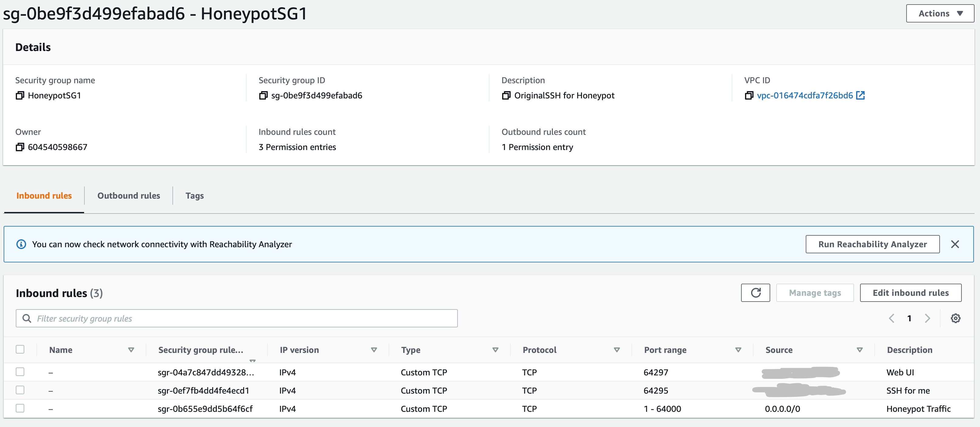Select all inbound rules checkbox
Image resolution: width=980 pixels, height=427 pixels.
click(x=20, y=349)
